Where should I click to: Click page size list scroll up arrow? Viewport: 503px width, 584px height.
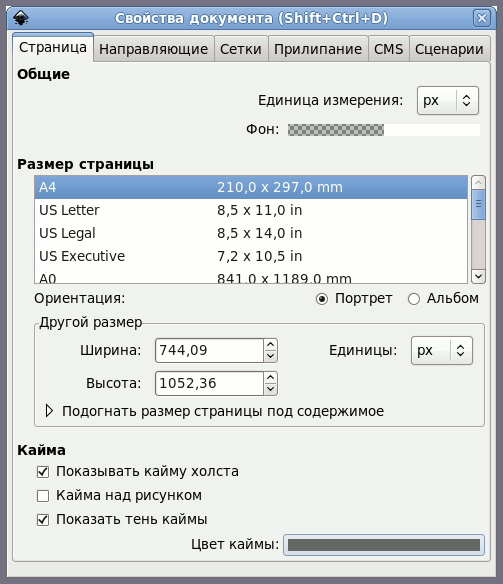pyautogui.click(x=478, y=182)
